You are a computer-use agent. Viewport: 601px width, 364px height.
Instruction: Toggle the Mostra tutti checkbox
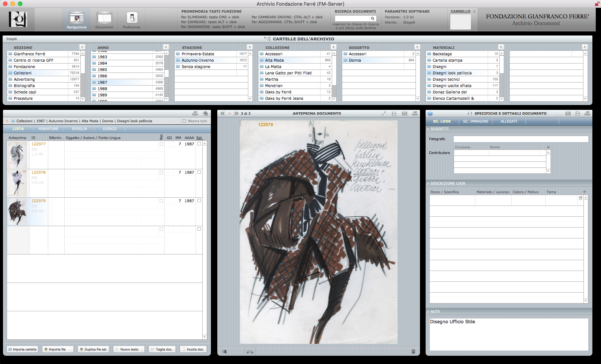coord(184,121)
